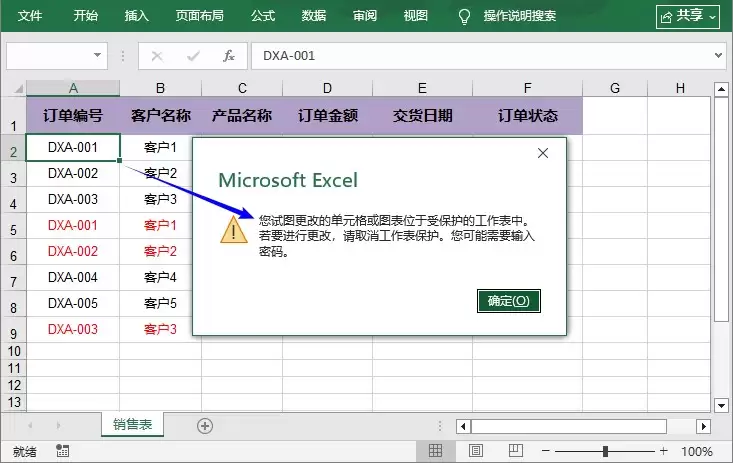Open the 数据 ribbon tab
Screen dimensions: 733x463
tap(314, 16)
